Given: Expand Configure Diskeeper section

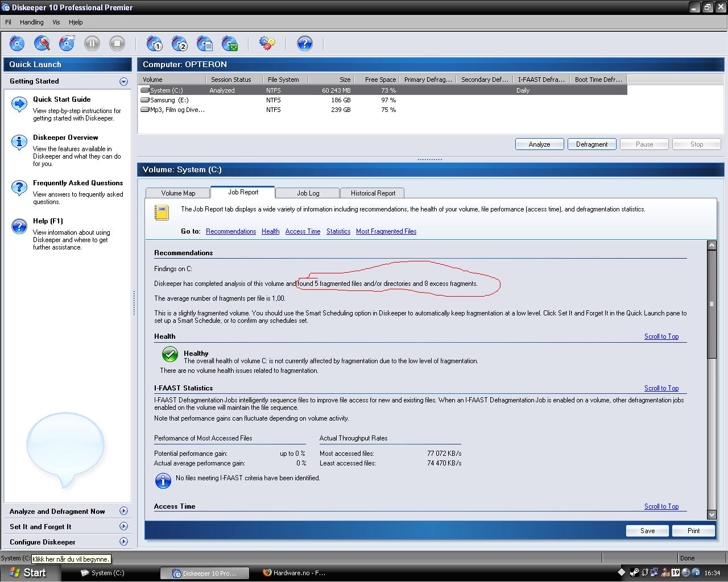Looking at the screenshot, I should point(123,542).
